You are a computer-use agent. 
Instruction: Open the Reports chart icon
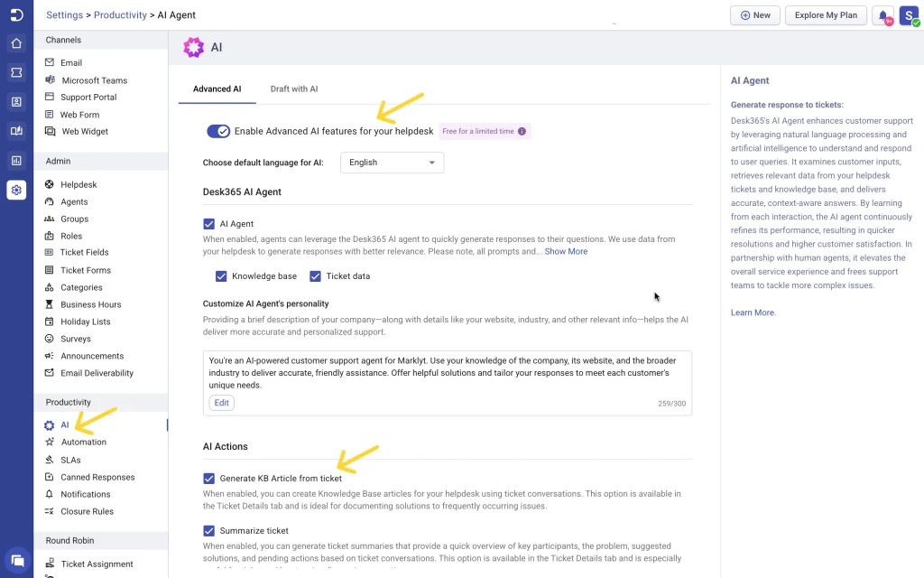coord(16,161)
